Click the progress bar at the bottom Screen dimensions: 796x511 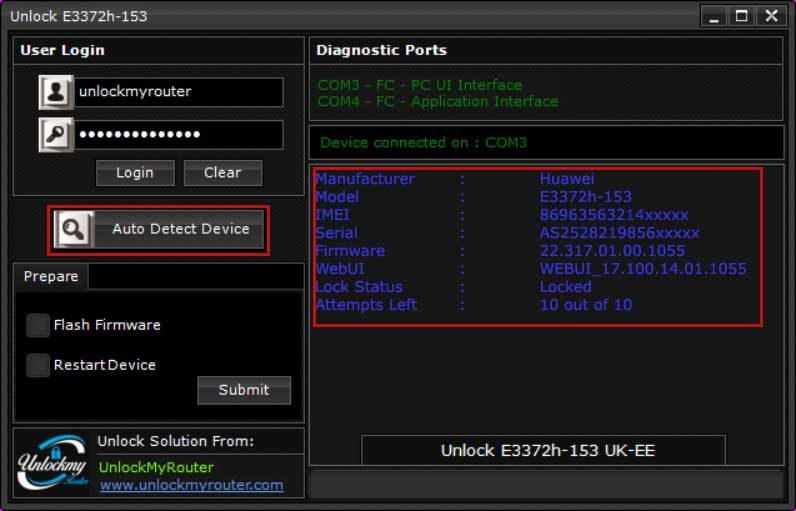point(546,484)
